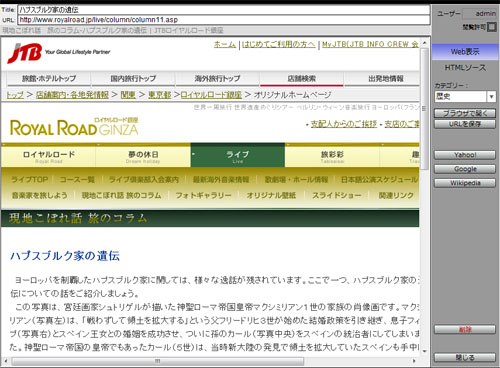Click the vertical scrollbar down arrow
This screenshot has width=500, height=368.
tap(424, 351)
